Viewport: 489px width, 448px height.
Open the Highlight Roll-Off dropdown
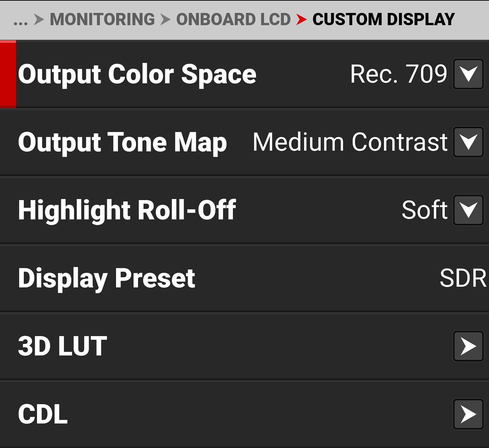point(467,210)
